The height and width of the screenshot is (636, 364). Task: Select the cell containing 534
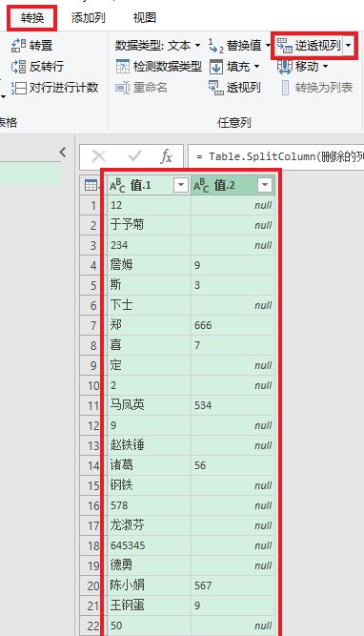pos(233,405)
